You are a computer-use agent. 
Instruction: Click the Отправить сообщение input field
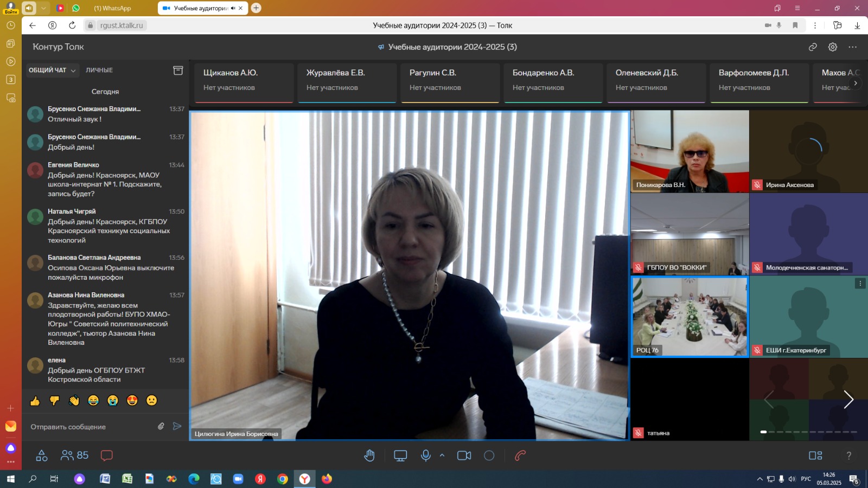click(90, 427)
